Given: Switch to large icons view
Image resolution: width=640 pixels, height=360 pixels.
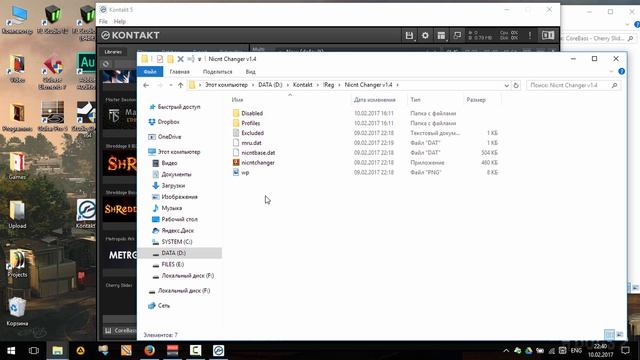Looking at the screenshot, I should point(620,335).
